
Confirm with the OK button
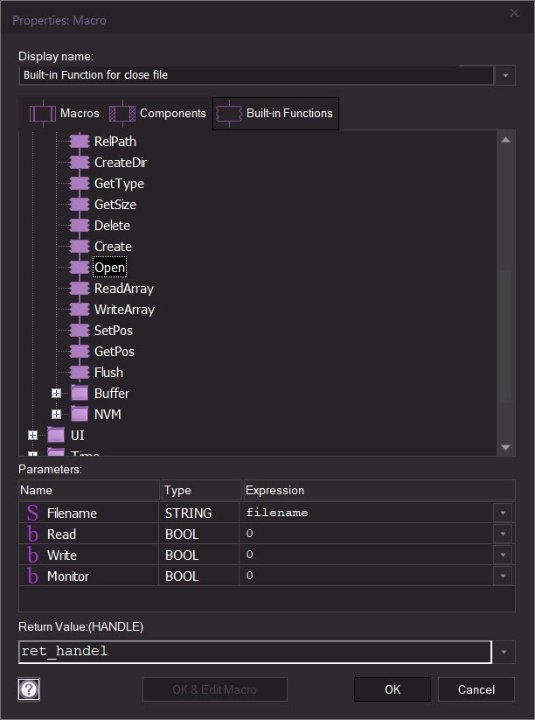(392, 689)
